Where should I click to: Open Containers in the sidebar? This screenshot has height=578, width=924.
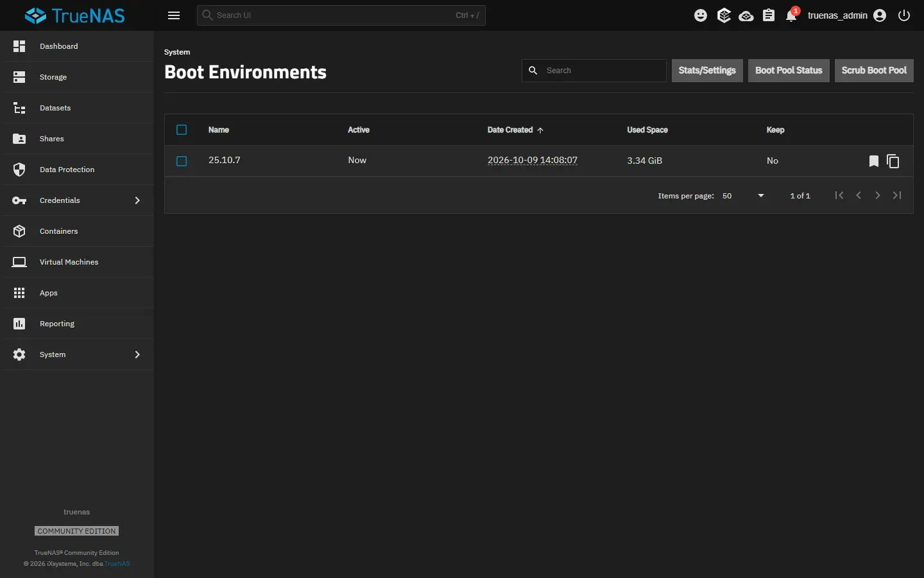click(x=77, y=231)
